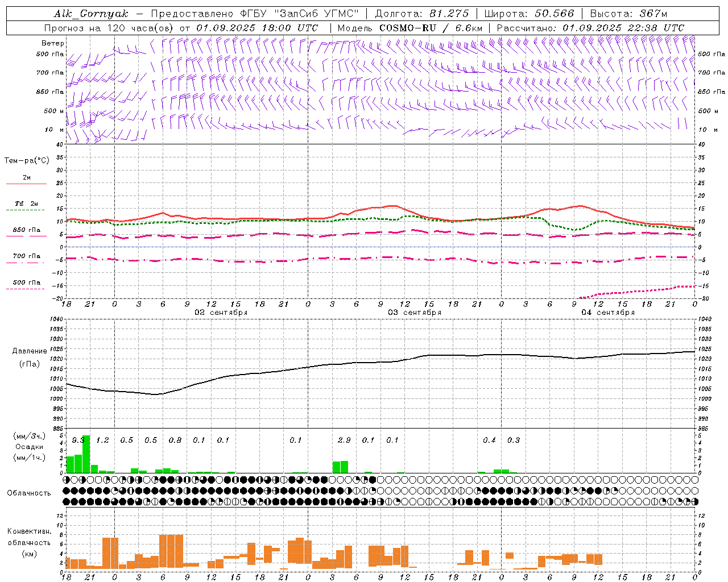Click the (мм/3ч.) units label
This screenshot has height=582, width=728.
pos(29,436)
